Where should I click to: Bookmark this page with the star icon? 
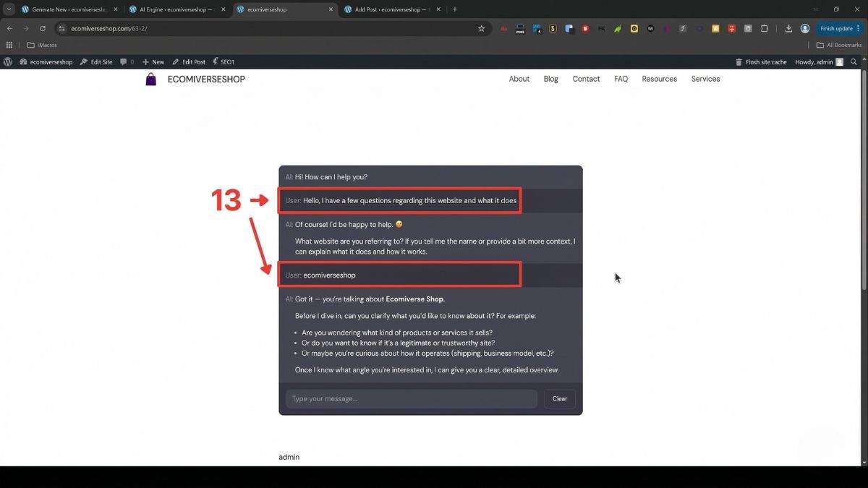coord(481,29)
